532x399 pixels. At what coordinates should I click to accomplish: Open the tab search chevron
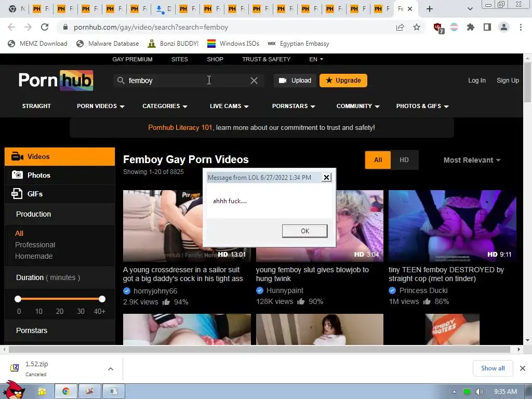pos(470,9)
